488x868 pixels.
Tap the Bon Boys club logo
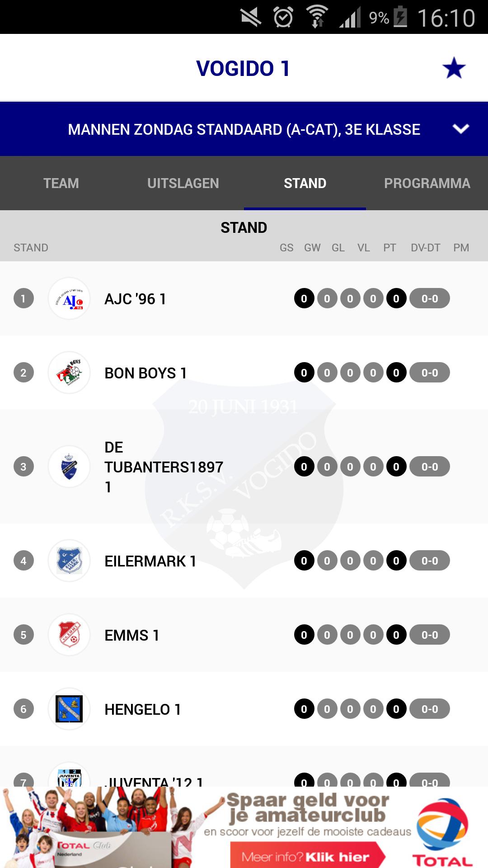69,373
